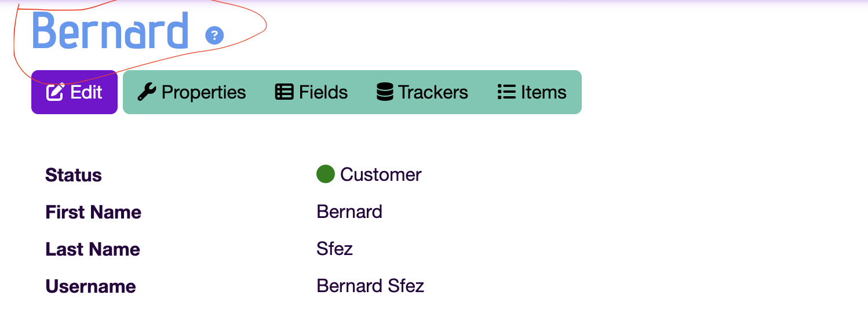Open the Properties tab
The width and height of the screenshot is (868, 313).
tap(192, 92)
